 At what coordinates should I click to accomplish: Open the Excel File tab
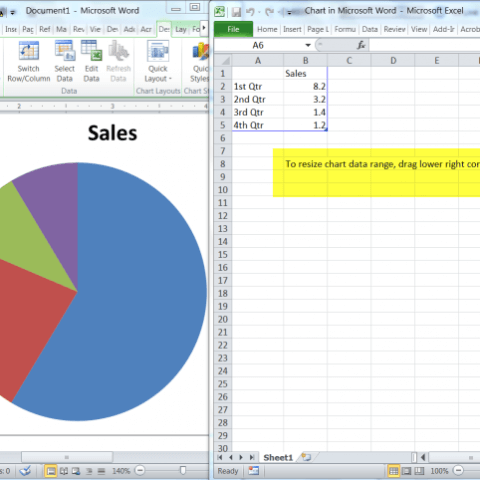pos(233,29)
